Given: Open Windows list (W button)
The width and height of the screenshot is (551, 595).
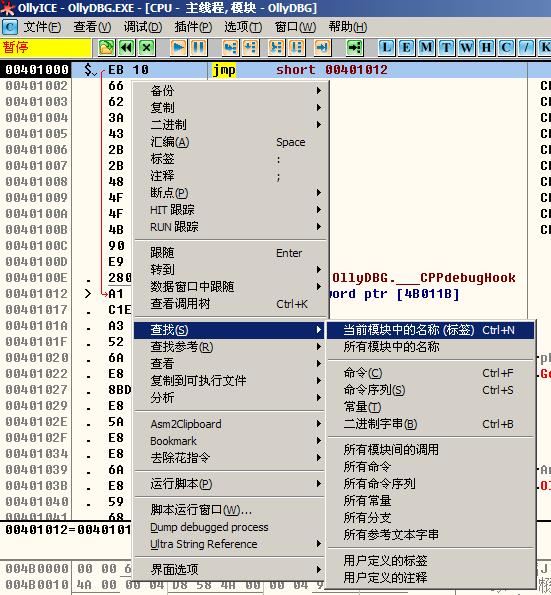Looking at the screenshot, I should pyautogui.click(x=466, y=48).
